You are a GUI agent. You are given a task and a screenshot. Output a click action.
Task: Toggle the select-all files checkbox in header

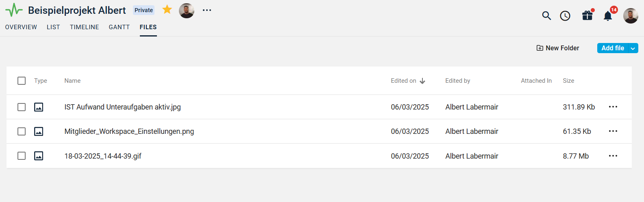pos(22,81)
